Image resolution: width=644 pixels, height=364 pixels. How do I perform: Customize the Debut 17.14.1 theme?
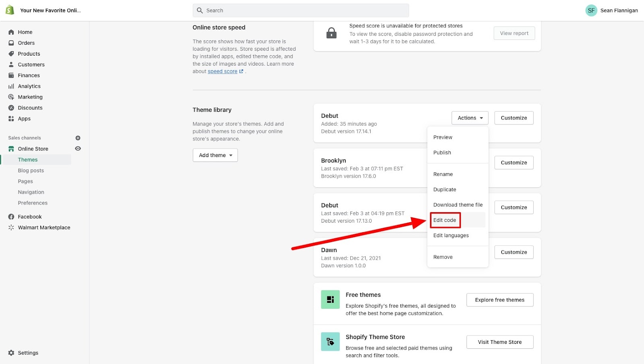(514, 118)
